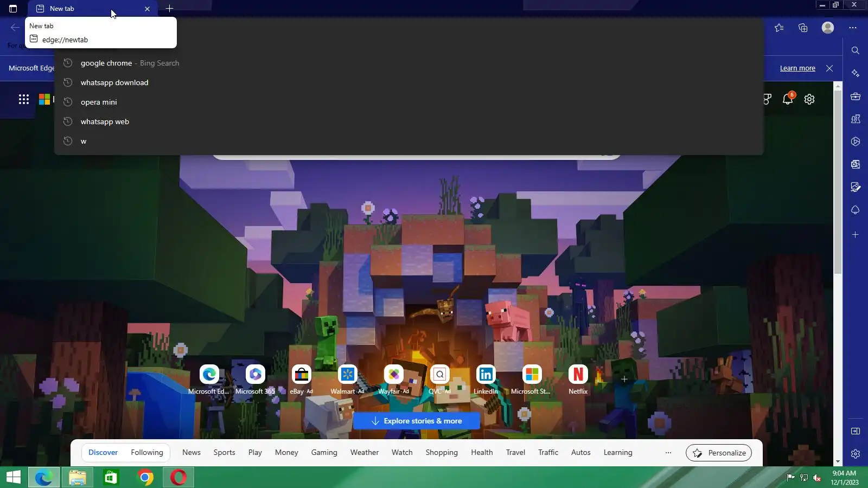
Task: Launch Google Chrome from taskbar
Action: pos(145,477)
